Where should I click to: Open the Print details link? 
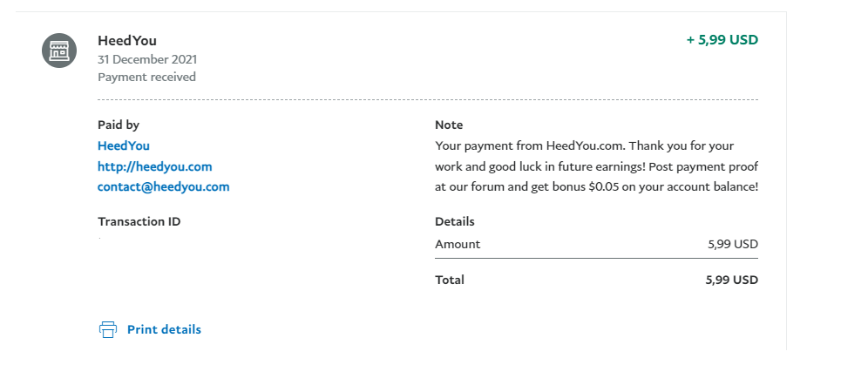point(164,329)
